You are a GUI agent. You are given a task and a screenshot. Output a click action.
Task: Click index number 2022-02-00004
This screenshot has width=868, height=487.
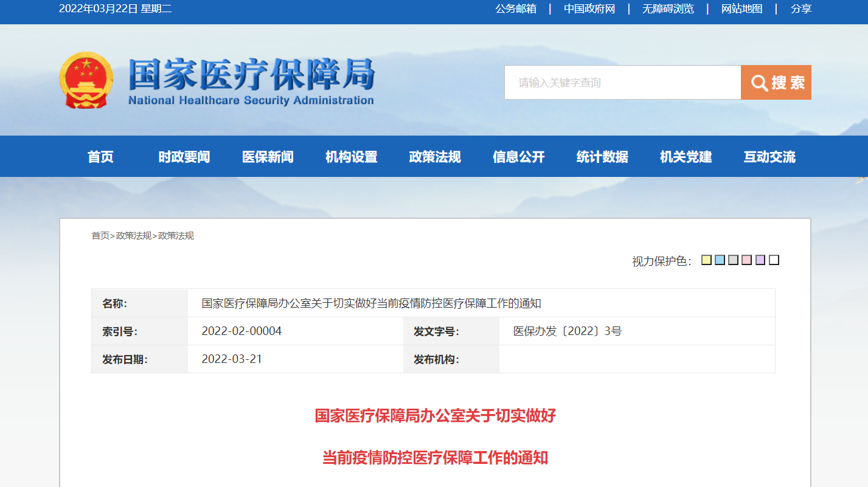241,331
